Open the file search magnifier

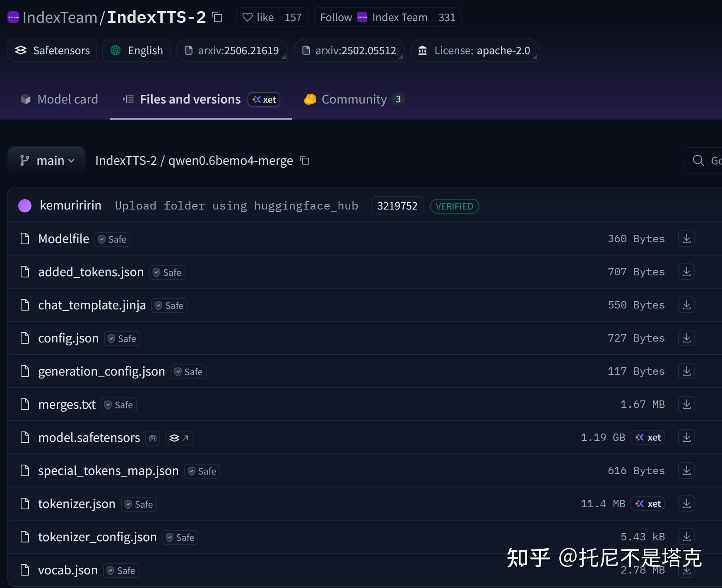coord(698,160)
